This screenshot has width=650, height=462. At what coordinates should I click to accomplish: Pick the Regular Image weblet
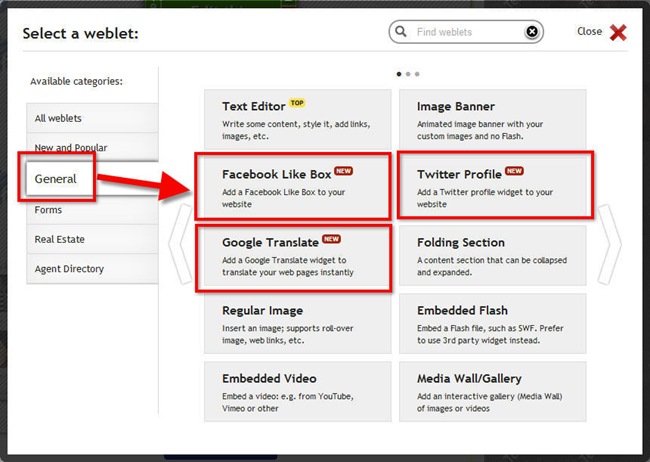coord(298,323)
